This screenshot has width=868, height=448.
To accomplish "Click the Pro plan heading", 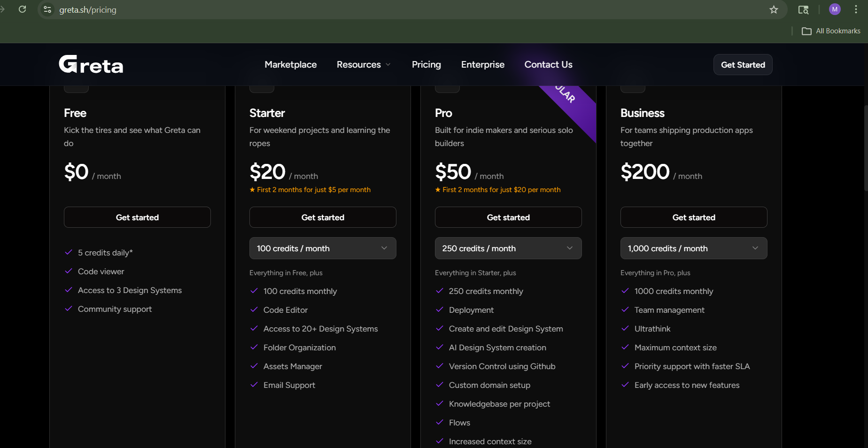I will coord(443,113).
